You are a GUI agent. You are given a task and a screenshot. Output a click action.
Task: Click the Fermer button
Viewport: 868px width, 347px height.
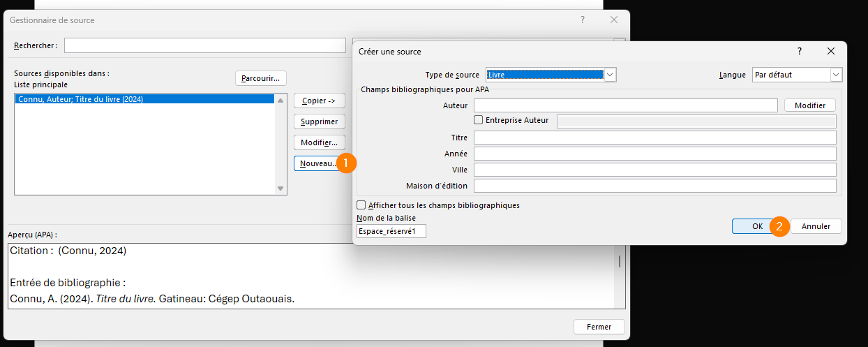[x=599, y=327]
